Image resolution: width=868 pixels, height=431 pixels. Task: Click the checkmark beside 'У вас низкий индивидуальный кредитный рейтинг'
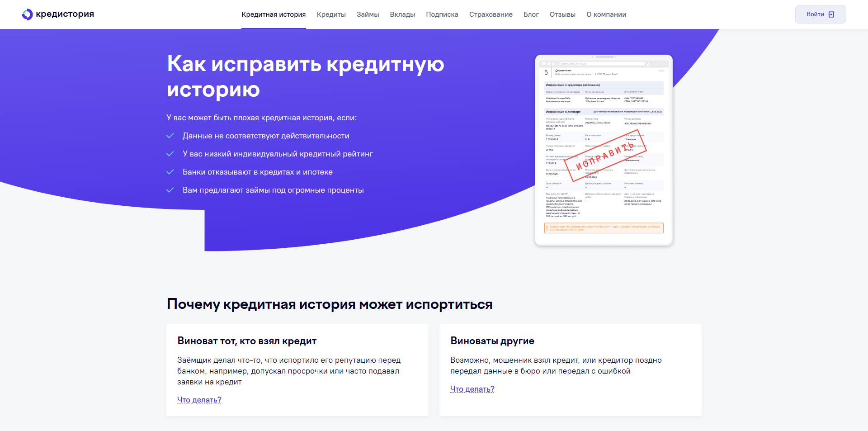(x=171, y=153)
